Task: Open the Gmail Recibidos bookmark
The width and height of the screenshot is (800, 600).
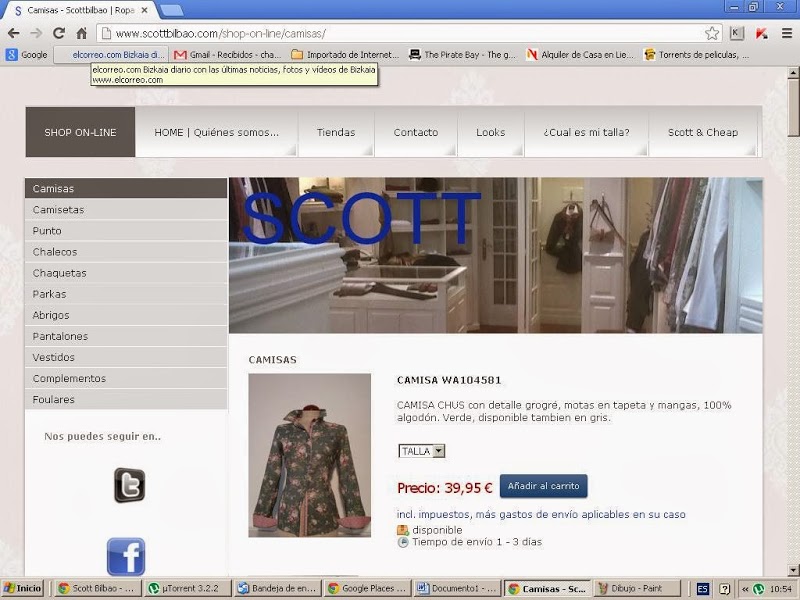Action: [228, 55]
